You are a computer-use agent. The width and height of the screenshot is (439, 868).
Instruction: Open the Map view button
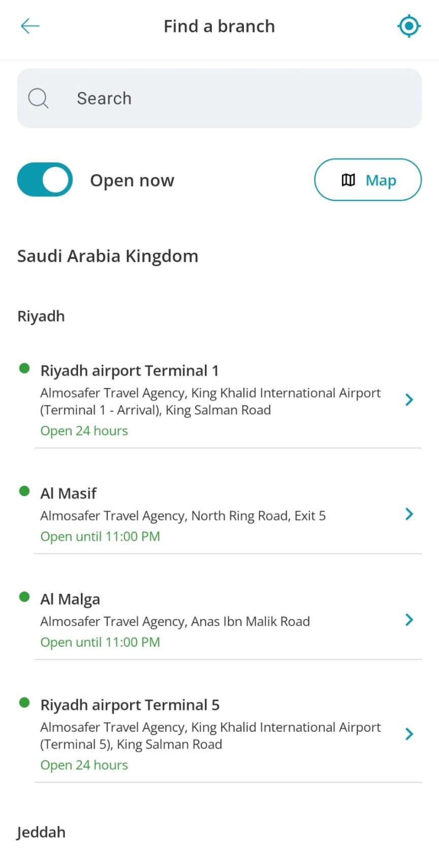[x=368, y=179]
